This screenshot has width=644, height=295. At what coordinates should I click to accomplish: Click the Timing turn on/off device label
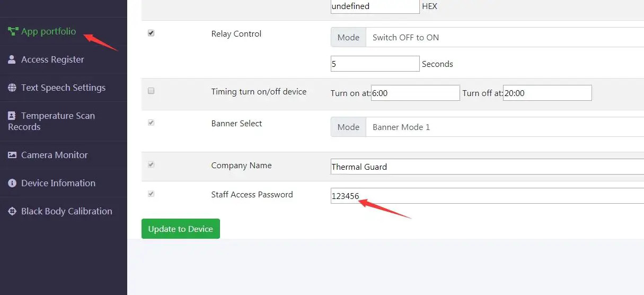[x=259, y=91]
